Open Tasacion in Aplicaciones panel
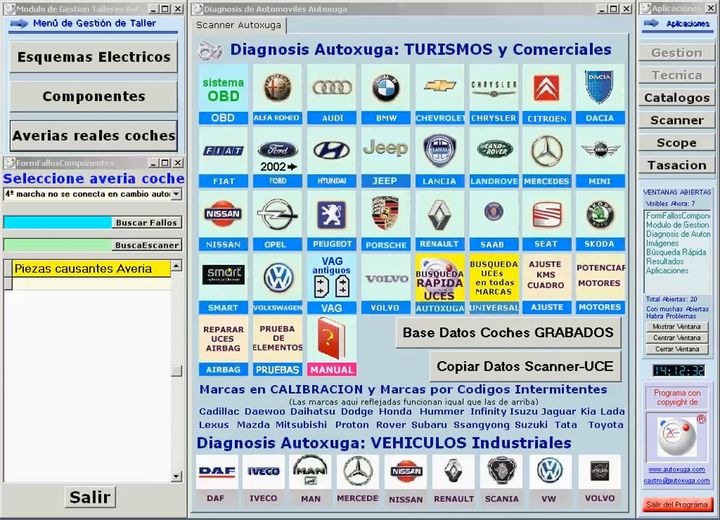 [677, 165]
